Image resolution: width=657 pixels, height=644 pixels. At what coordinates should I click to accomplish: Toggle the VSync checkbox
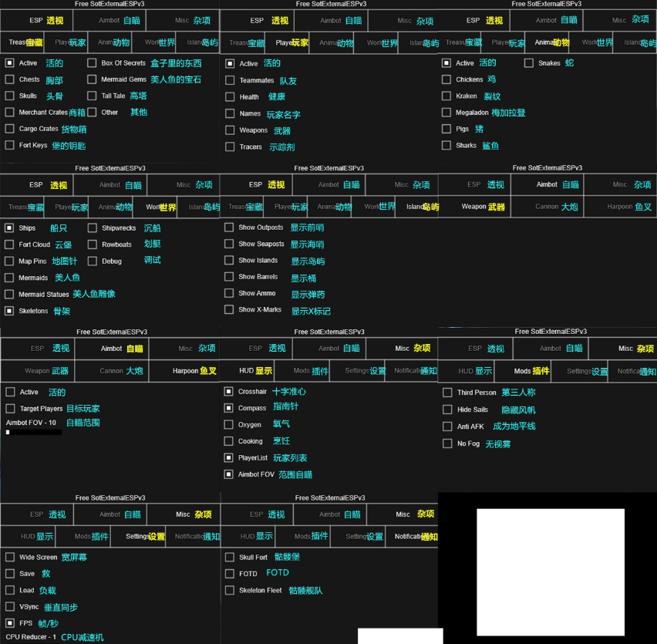(10, 607)
